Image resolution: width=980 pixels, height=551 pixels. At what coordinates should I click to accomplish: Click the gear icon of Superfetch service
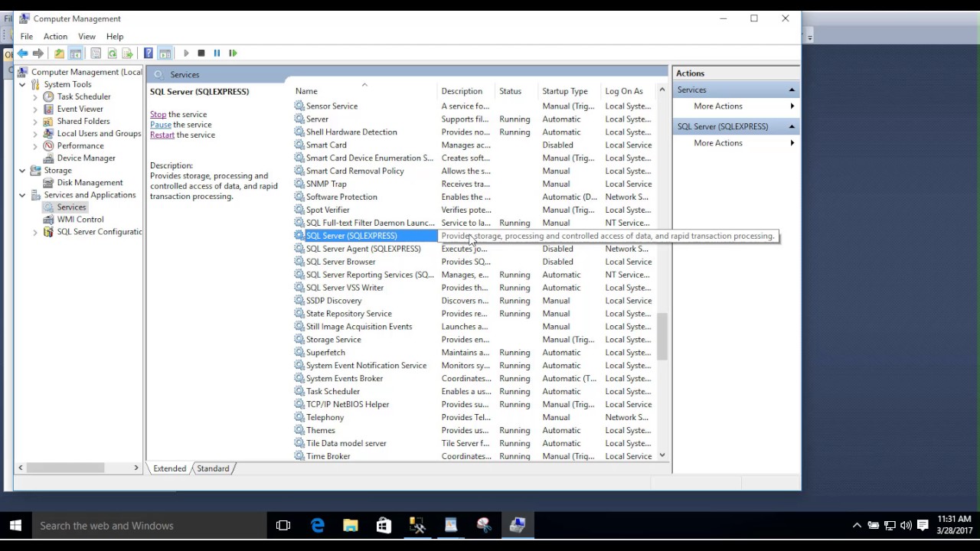299,353
